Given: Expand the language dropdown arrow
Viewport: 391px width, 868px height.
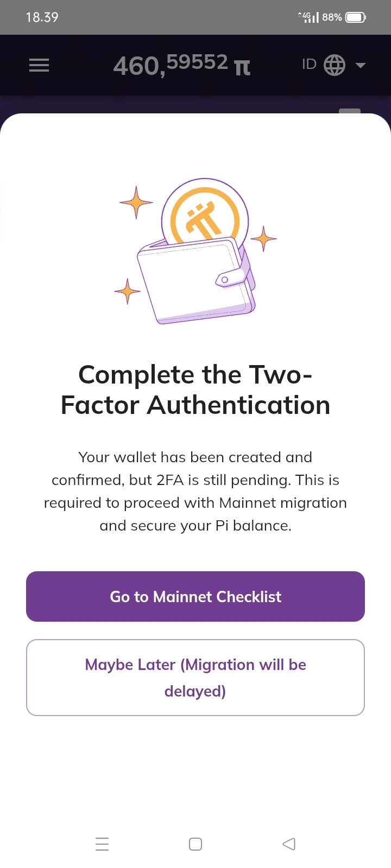Looking at the screenshot, I should (x=360, y=66).
